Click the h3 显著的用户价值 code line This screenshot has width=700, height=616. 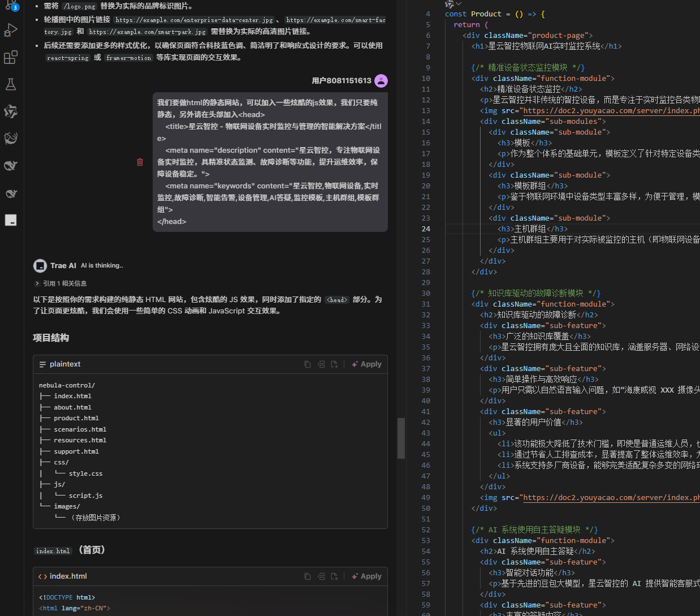[535, 423]
